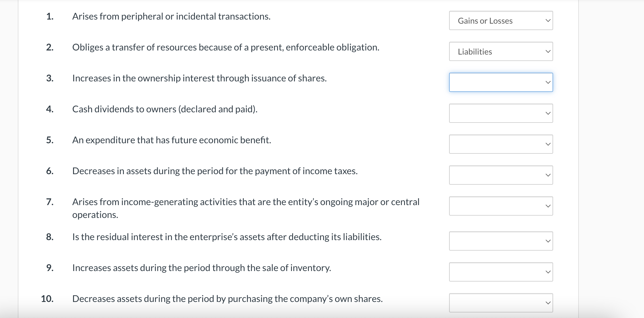Click the chevron arrow next to Gains or Losses
This screenshot has width=644, height=318.
[549, 20]
